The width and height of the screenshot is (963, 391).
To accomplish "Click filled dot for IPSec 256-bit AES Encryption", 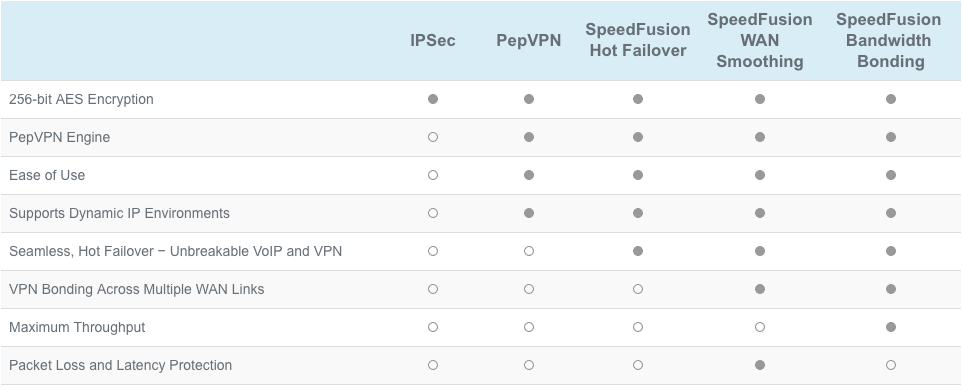I will click(433, 99).
